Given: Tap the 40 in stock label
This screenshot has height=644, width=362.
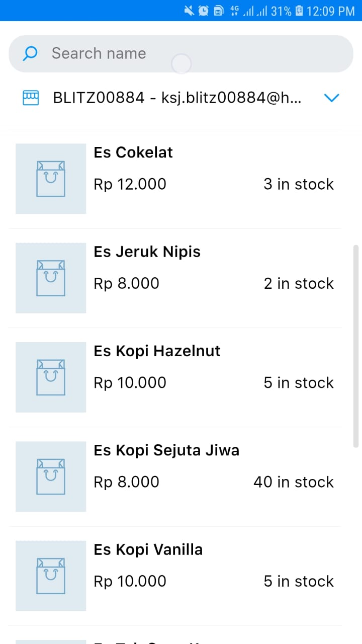Looking at the screenshot, I should pos(294,482).
